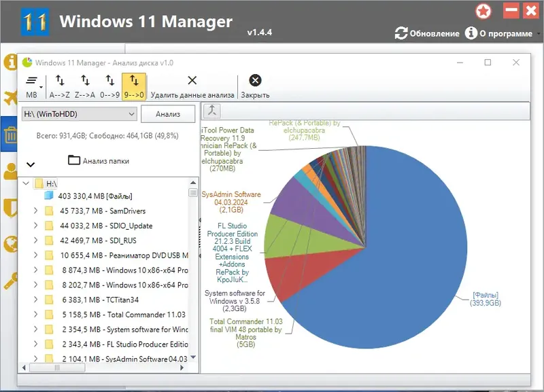The width and height of the screenshot is (544, 392).
Task: Click the SDI_RUS folder icon
Action: (49, 240)
